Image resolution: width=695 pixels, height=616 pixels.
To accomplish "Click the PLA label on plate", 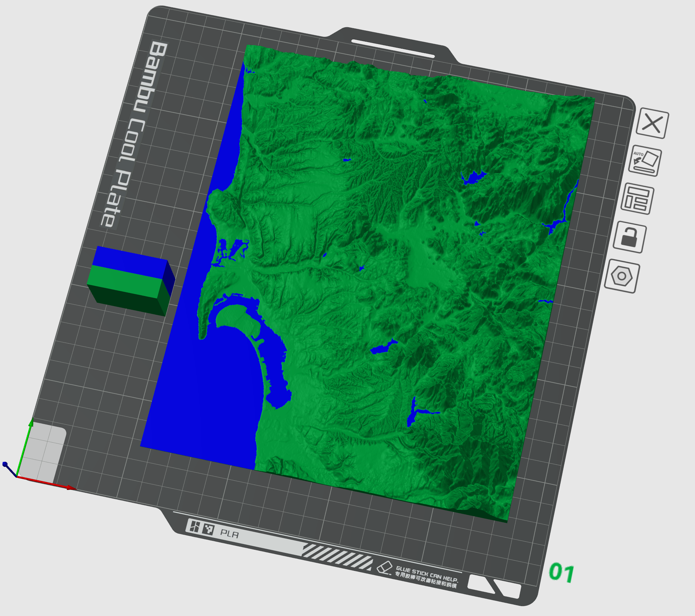I will point(230,534).
